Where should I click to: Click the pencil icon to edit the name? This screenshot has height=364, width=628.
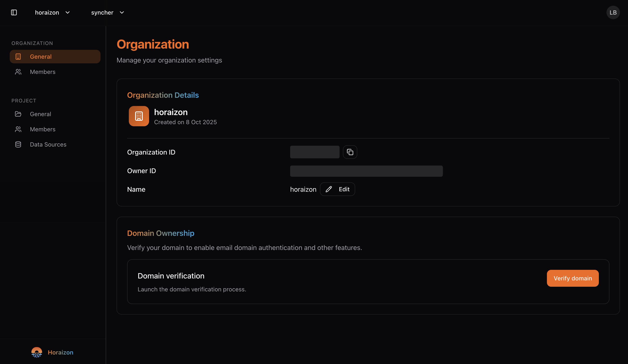click(328, 189)
